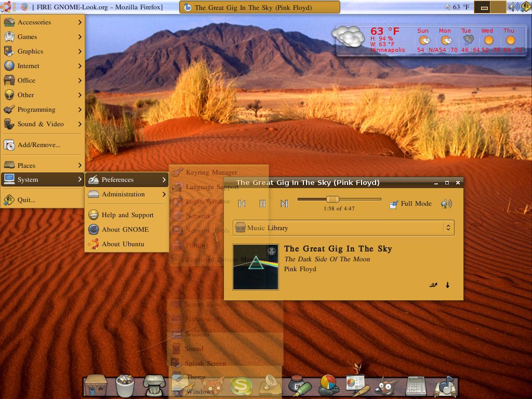Image resolution: width=532 pixels, height=399 pixels.
Task: Open the Graphics menu category
Action: [x=43, y=51]
